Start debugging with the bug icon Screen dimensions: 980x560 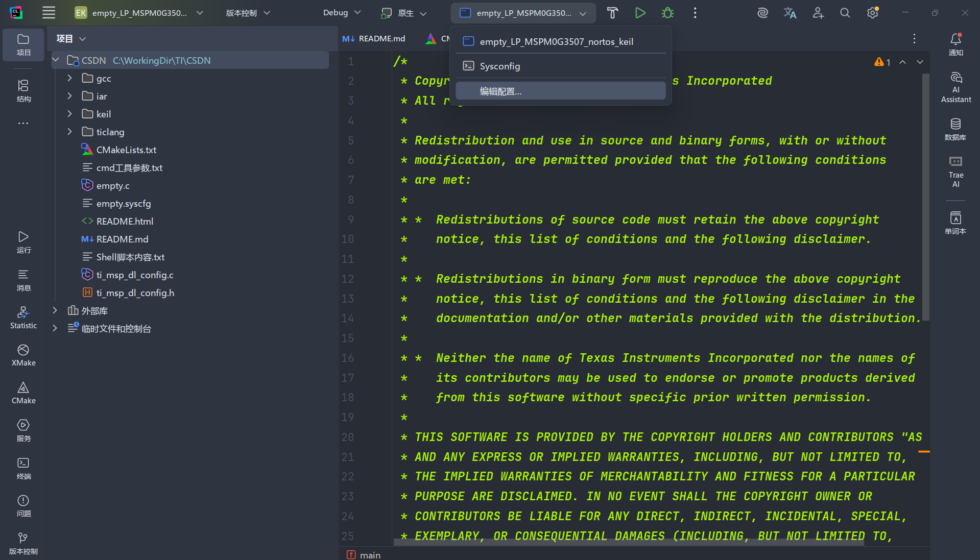point(667,13)
